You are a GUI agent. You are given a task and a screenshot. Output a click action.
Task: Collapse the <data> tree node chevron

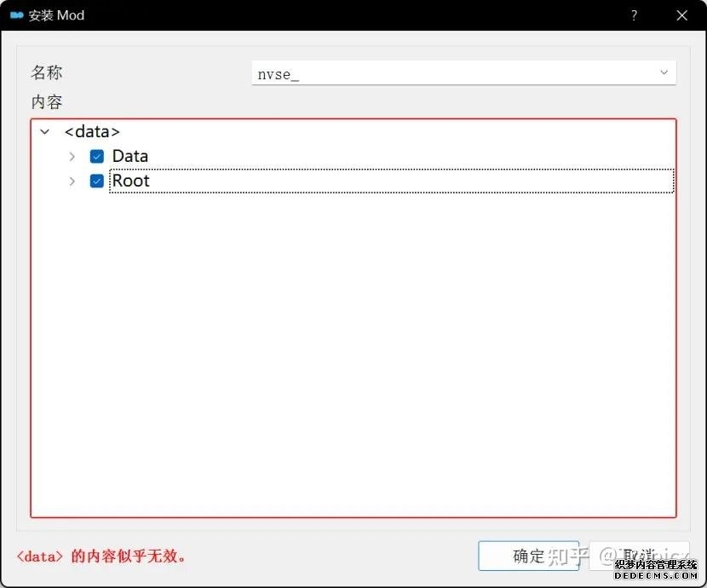tap(45, 132)
